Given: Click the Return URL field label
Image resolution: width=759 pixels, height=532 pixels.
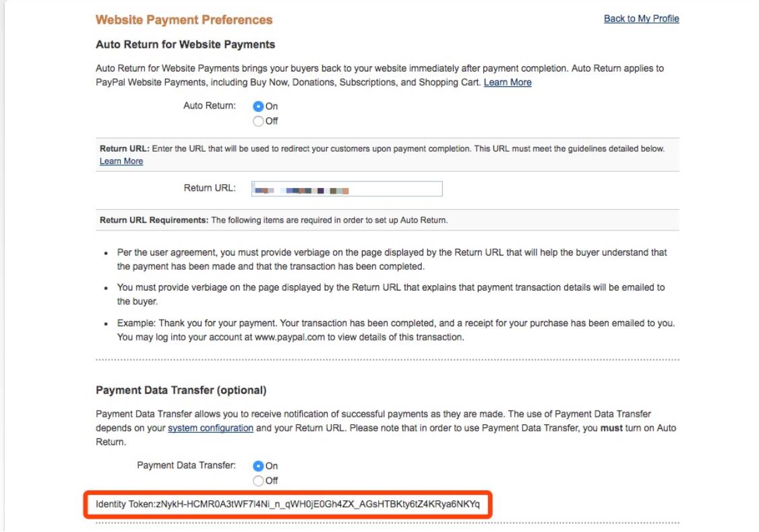Looking at the screenshot, I should tap(210, 188).
